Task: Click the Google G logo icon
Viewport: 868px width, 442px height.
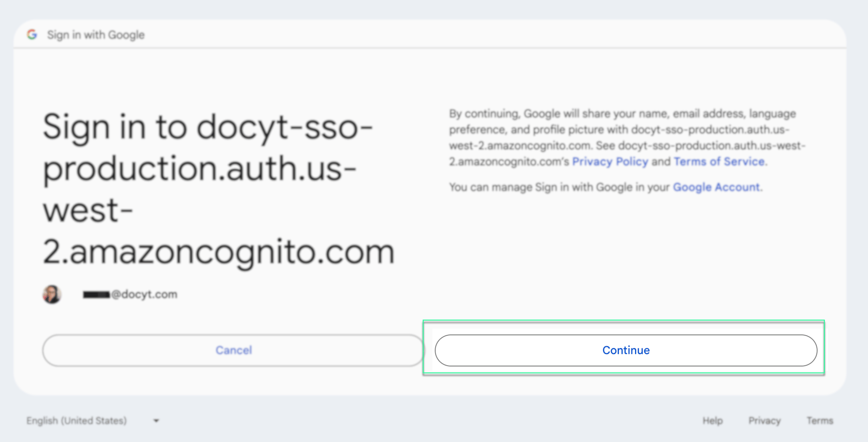Action: (x=32, y=34)
